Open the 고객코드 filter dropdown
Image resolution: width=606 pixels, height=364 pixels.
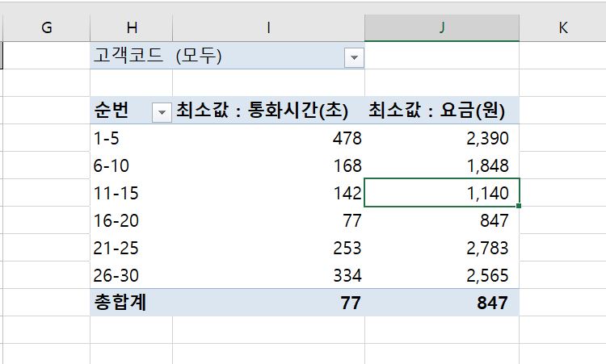354,57
